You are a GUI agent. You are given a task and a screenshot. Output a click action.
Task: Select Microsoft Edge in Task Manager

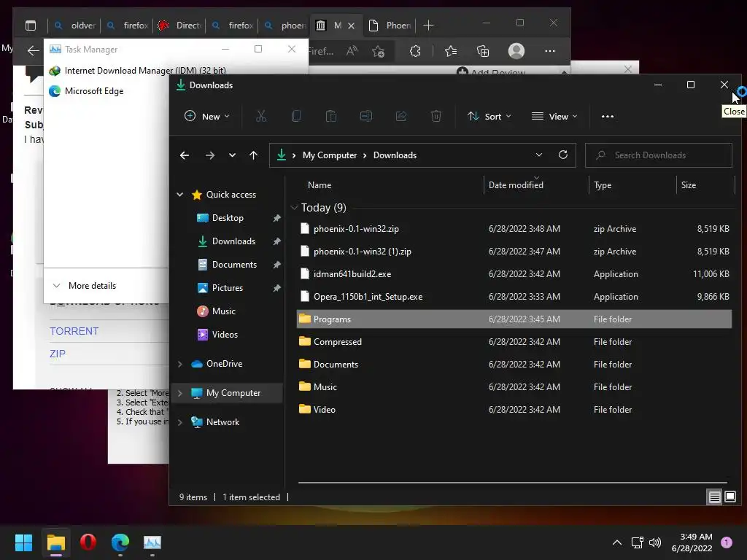[94, 91]
